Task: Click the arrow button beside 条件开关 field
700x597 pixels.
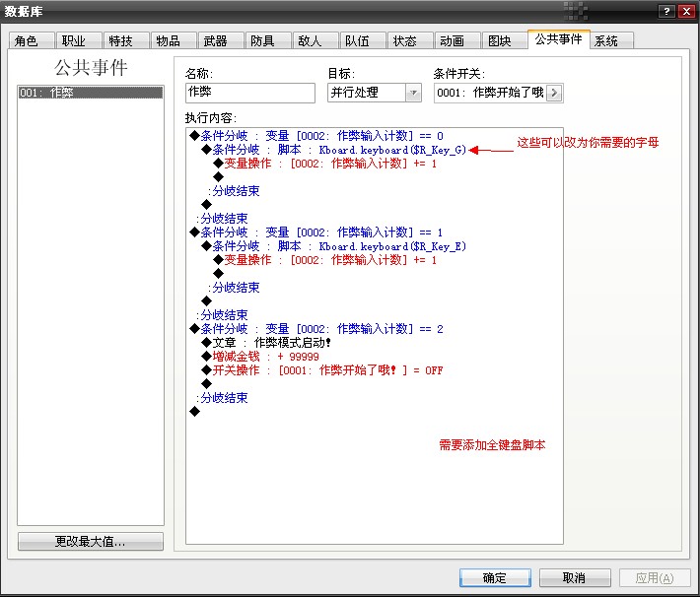Action: 554,93
